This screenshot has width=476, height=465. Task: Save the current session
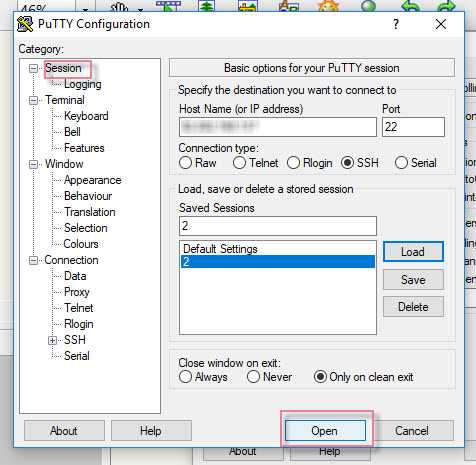coord(413,280)
